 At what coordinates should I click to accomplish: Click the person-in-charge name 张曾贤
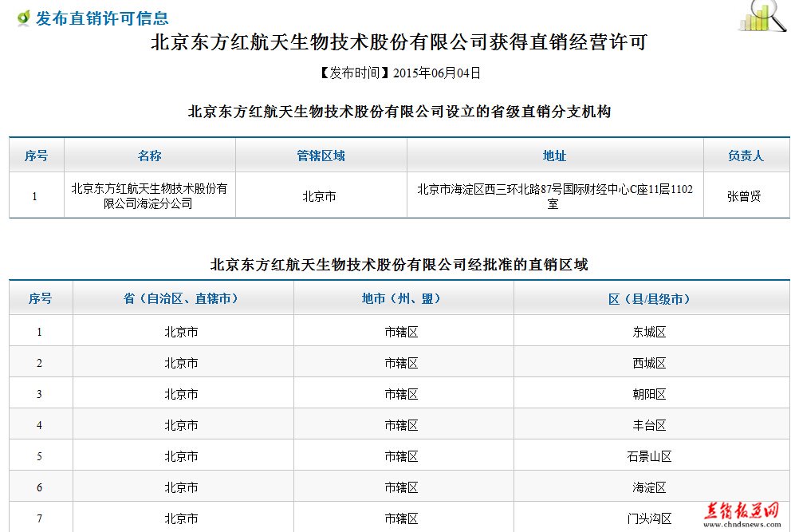[x=744, y=196]
